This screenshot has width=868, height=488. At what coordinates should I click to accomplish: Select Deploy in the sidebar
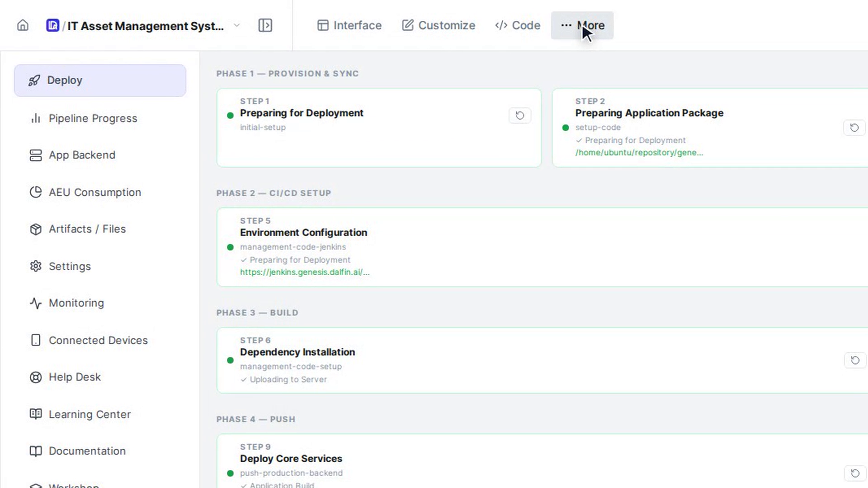[100, 80]
